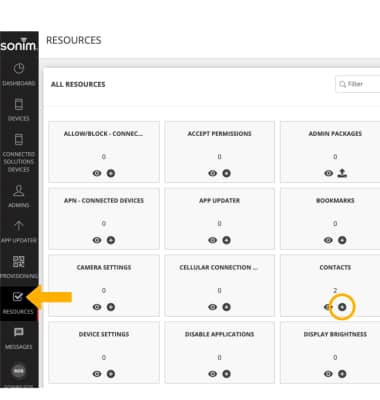This screenshot has height=400, width=380.
Task: Add an App Updater resource
Action: pos(226,240)
